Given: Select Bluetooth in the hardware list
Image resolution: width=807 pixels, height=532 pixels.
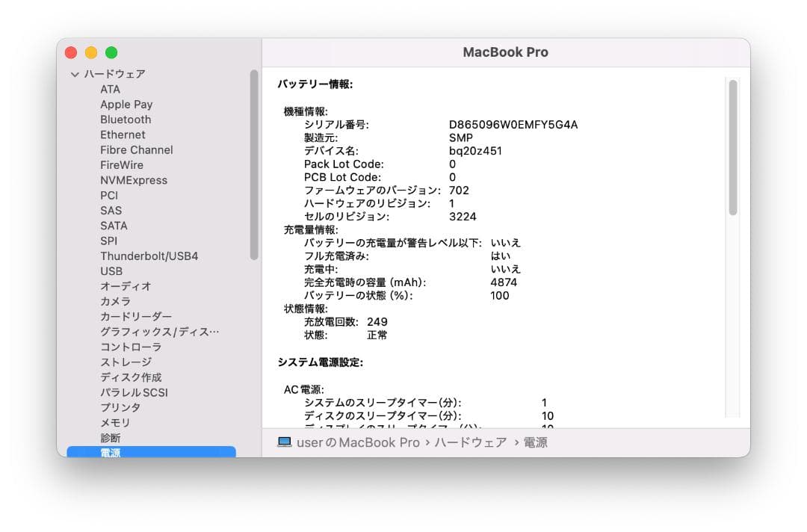Looking at the screenshot, I should (126, 120).
